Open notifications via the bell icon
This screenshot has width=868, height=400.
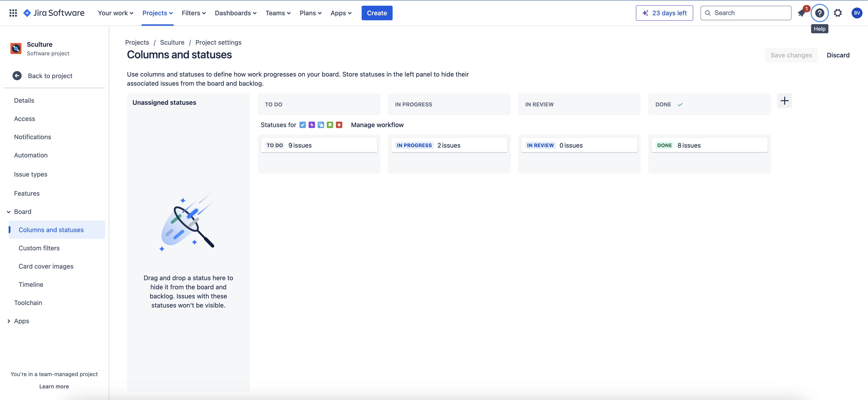click(802, 13)
